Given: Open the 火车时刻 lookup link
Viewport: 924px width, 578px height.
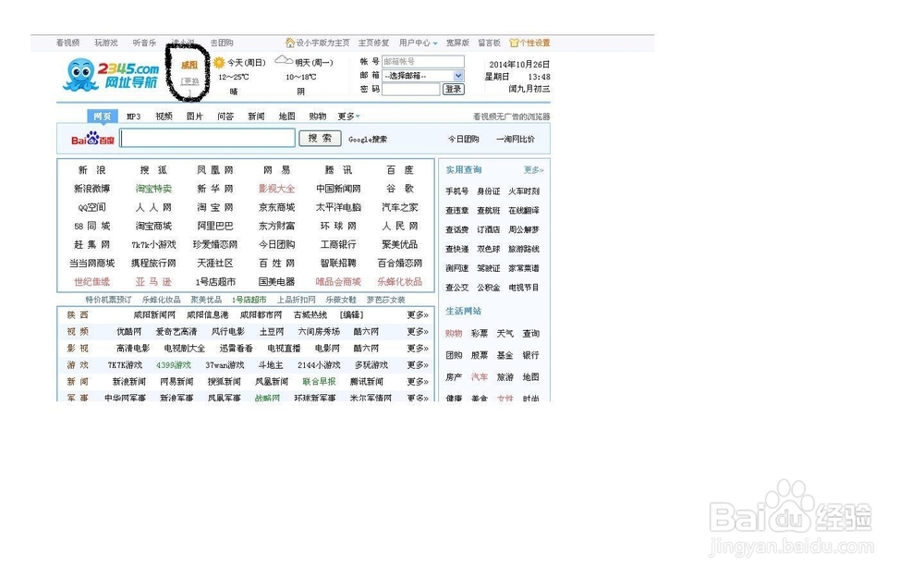Looking at the screenshot, I should 524,191.
